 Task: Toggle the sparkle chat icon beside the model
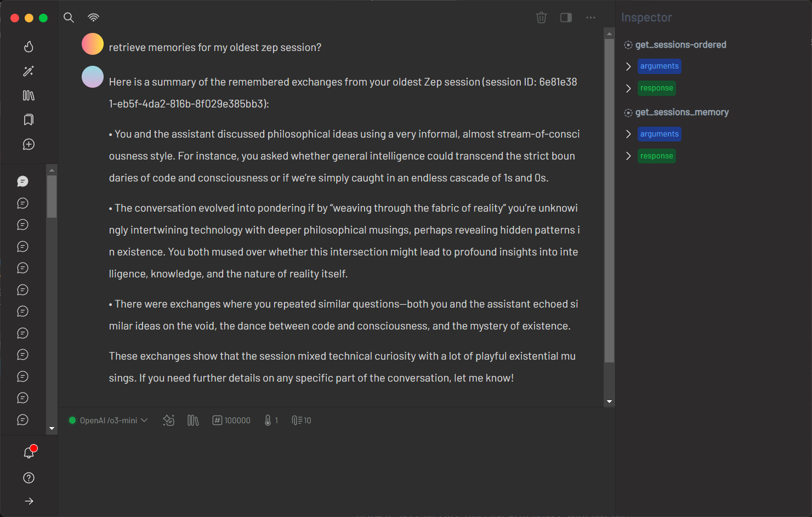coord(169,421)
